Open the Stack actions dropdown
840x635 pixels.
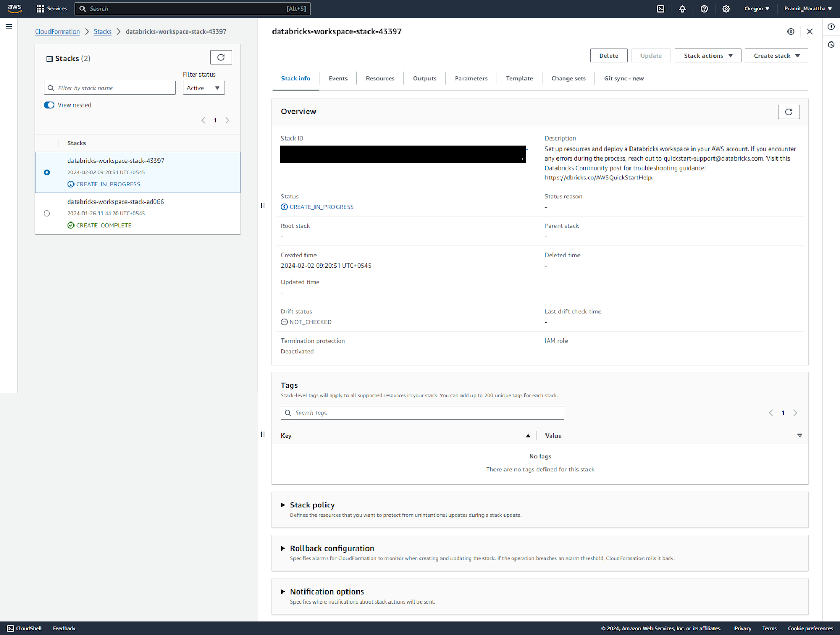[x=707, y=55]
